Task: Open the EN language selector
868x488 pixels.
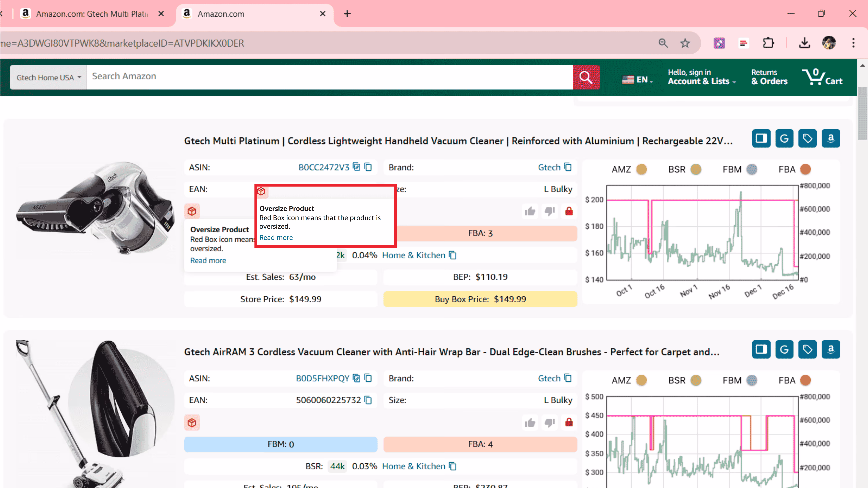Action: pos(638,80)
